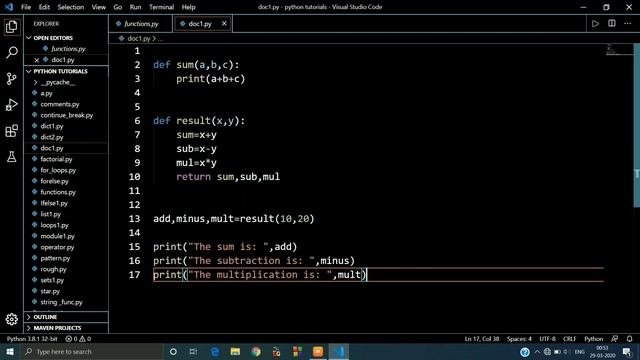This screenshot has width=640, height=360.
Task: Change indentation via Spaces: 4
Action: 519,339
